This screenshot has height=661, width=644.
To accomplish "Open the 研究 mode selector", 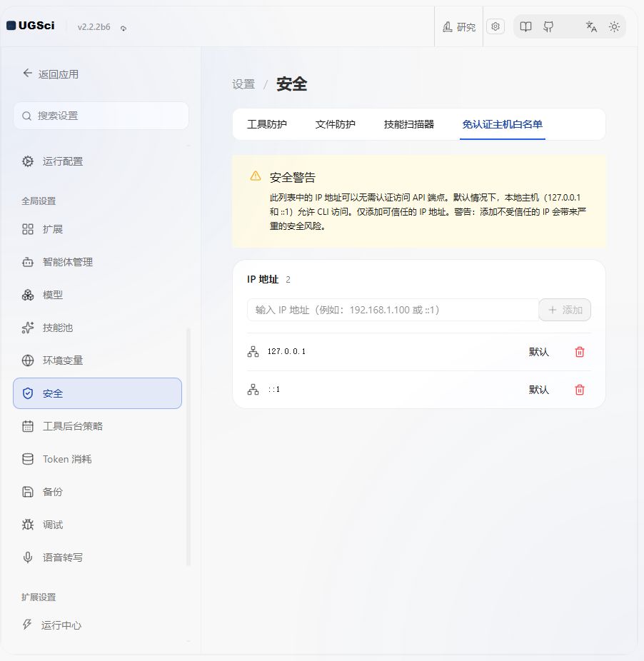I will click(459, 27).
